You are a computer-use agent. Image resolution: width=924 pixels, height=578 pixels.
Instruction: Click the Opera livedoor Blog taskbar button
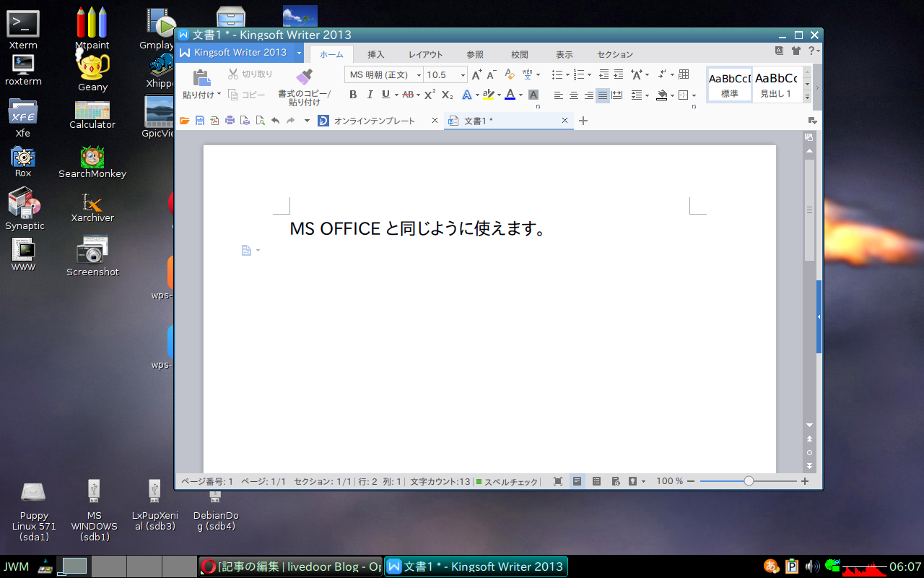tap(290, 566)
